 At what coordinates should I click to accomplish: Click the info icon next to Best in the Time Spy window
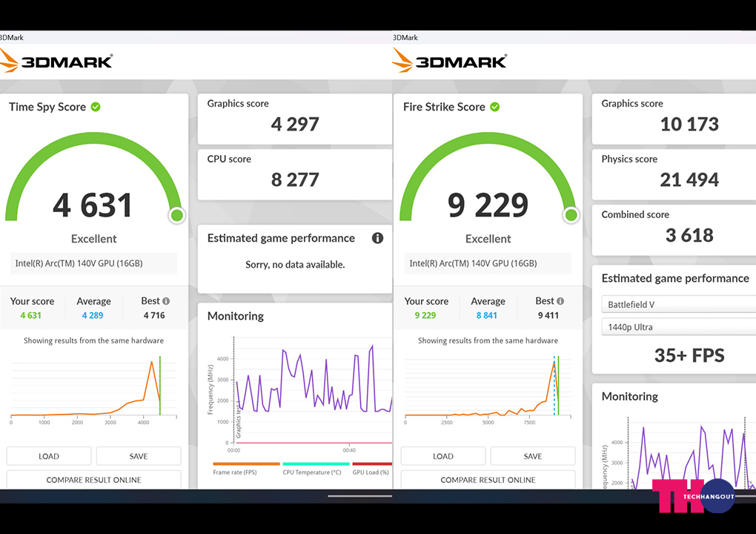166,301
